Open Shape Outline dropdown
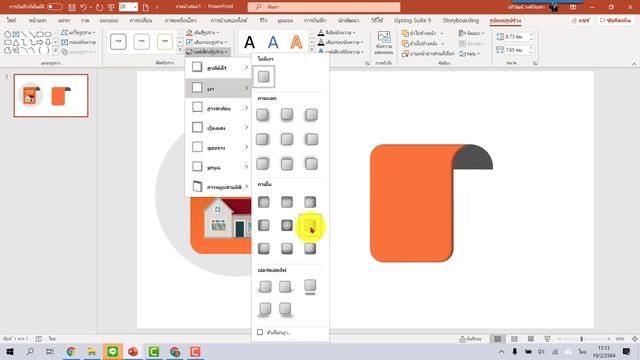The image size is (640, 360). pos(207,42)
